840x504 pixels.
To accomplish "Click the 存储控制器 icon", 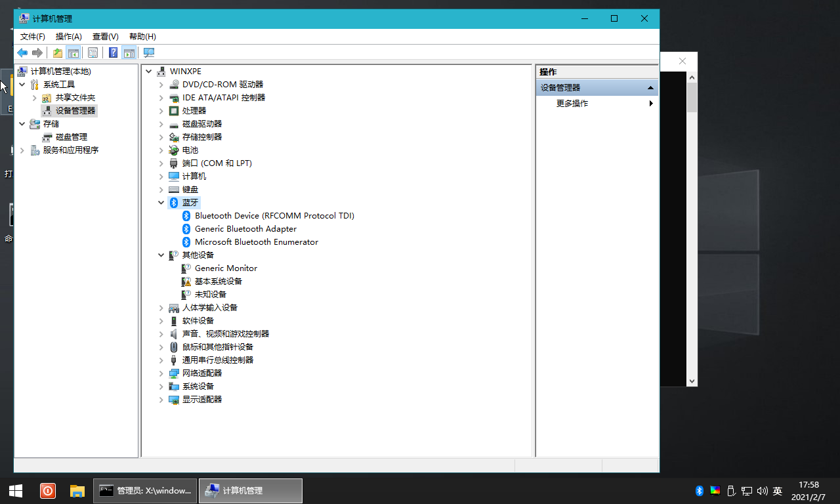I will [173, 136].
